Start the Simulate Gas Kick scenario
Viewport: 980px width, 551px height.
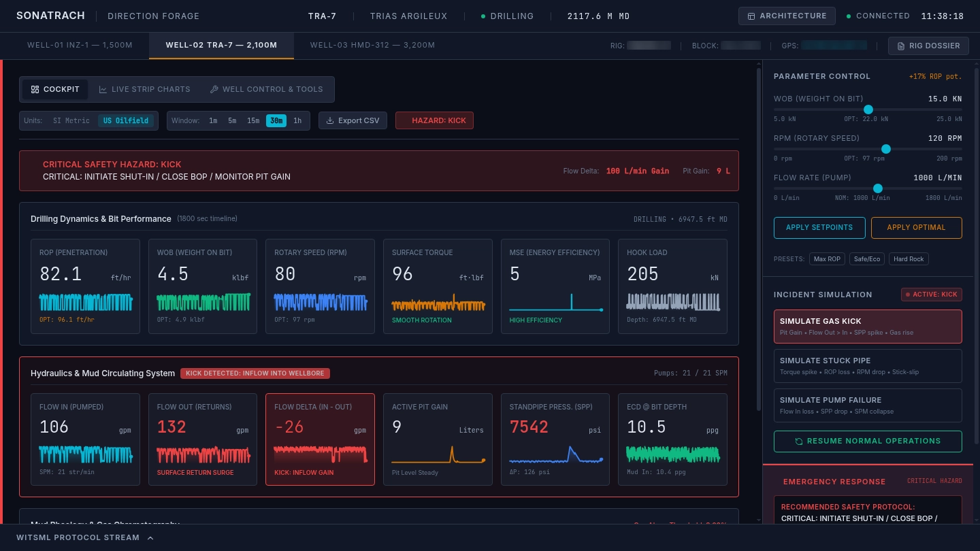click(x=868, y=327)
